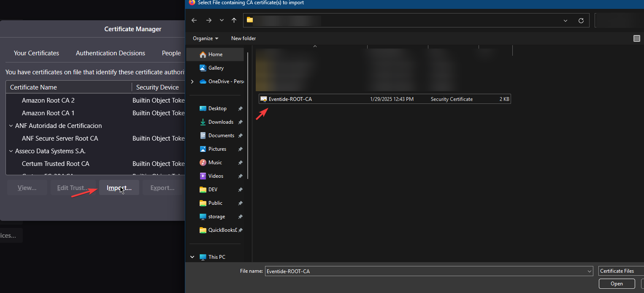Click the Back navigation arrow
The height and width of the screenshot is (293, 644).
[194, 20]
